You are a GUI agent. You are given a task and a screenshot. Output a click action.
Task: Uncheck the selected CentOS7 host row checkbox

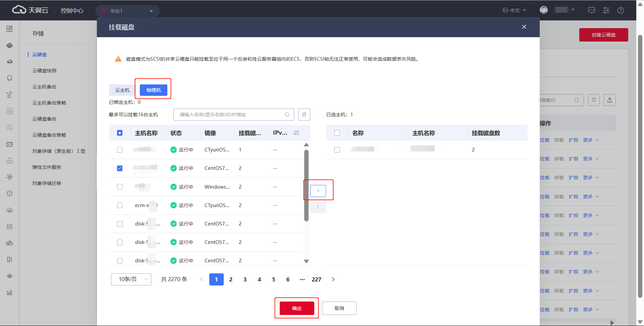[x=120, y=168]
